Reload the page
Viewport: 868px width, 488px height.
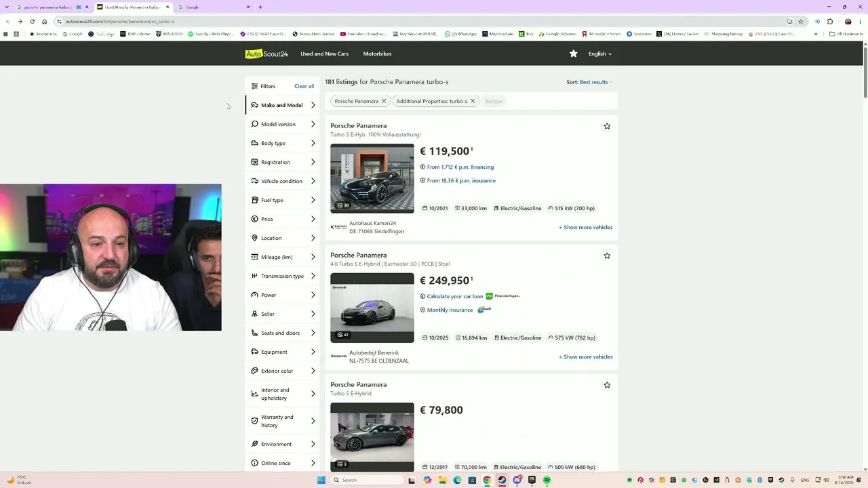(x=32, y=21)
